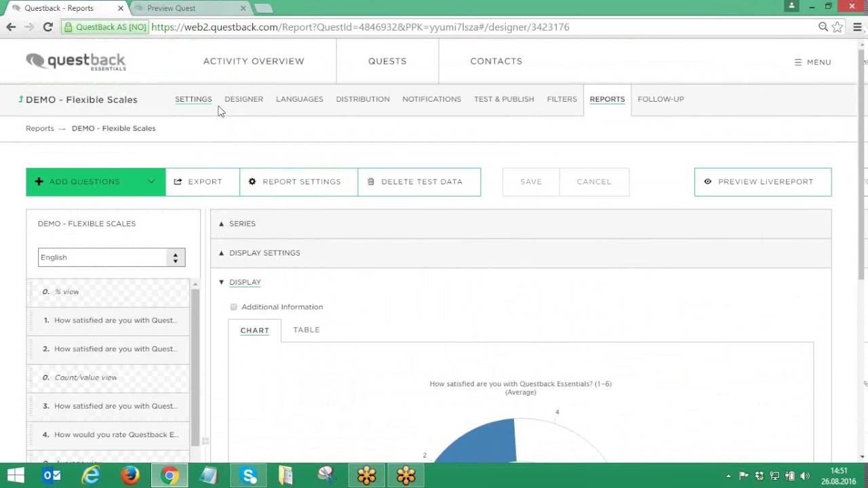The image size is (868, 488).
Task: Switch to the Table tab
Action: [x=307, y=330]
